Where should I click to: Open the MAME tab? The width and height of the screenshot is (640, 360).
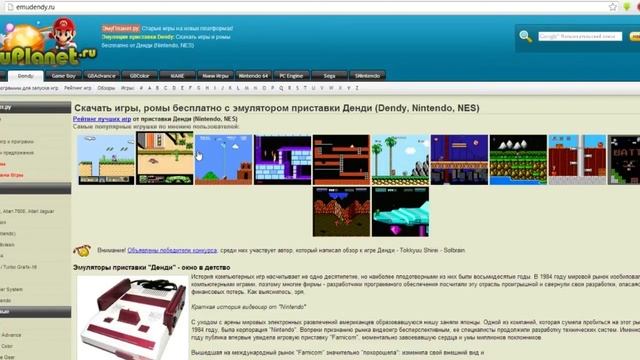[x=177, y=76]
